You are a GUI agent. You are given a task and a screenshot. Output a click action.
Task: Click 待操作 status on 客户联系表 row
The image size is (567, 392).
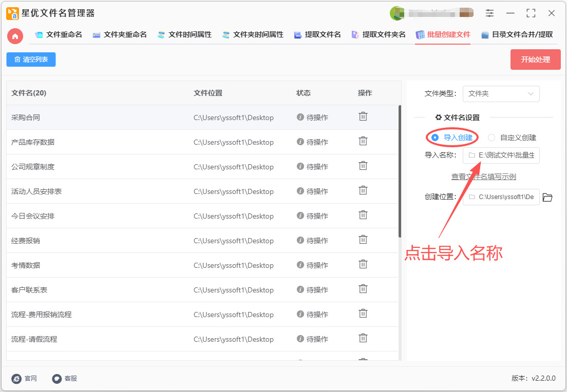point(317,290)
